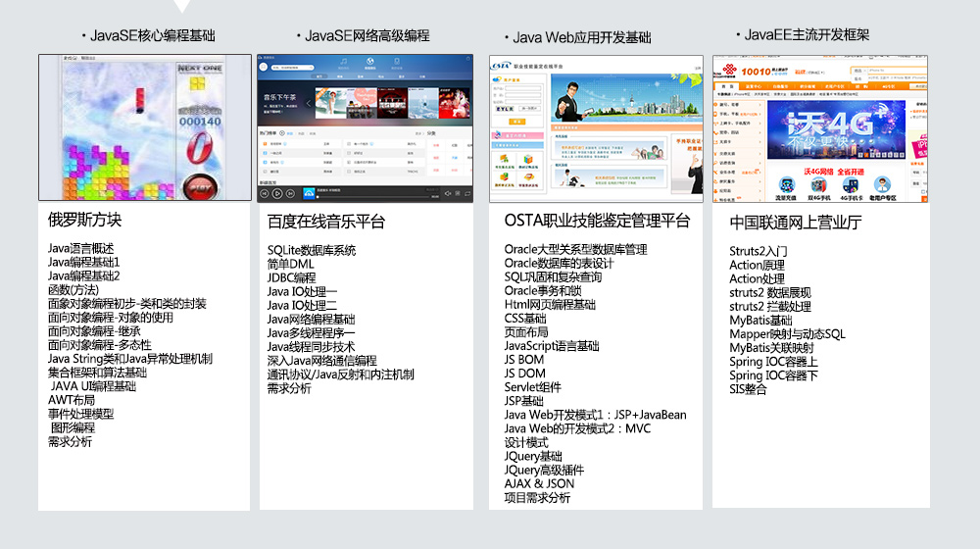Select the JavaSE核心编程基础 heading
980x549 pixels.
tap(153, 35)
